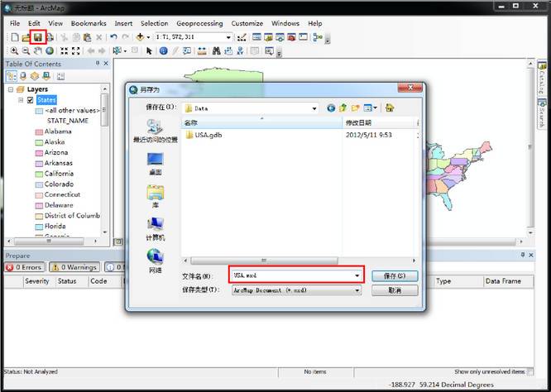Click the 保存(S) save button
The image size is (551, 392).
click(395, 275)
